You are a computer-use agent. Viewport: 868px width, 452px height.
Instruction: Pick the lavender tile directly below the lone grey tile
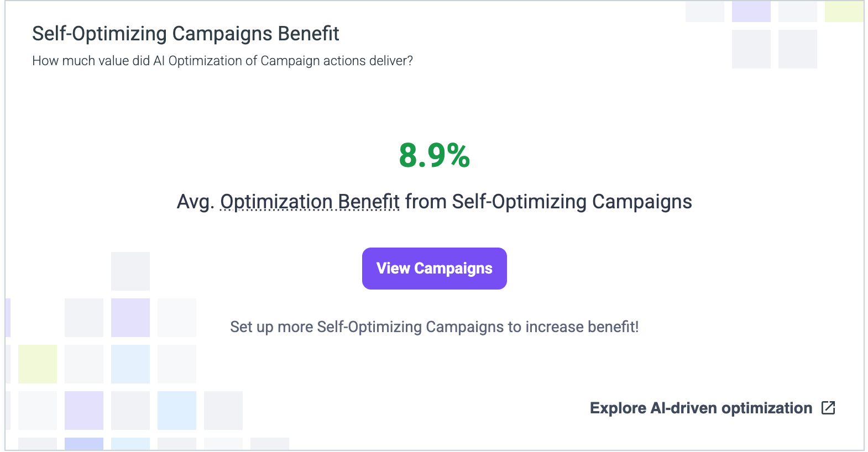(130, 318)
